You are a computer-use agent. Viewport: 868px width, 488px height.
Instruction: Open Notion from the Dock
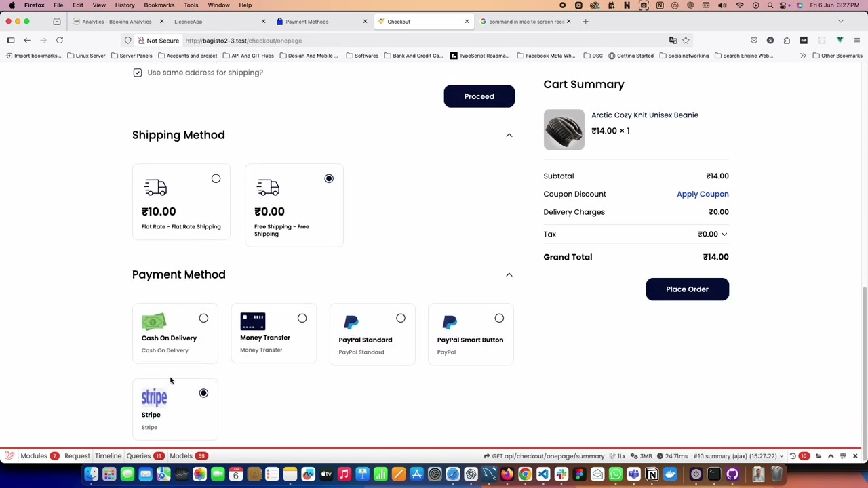(652, 474)
